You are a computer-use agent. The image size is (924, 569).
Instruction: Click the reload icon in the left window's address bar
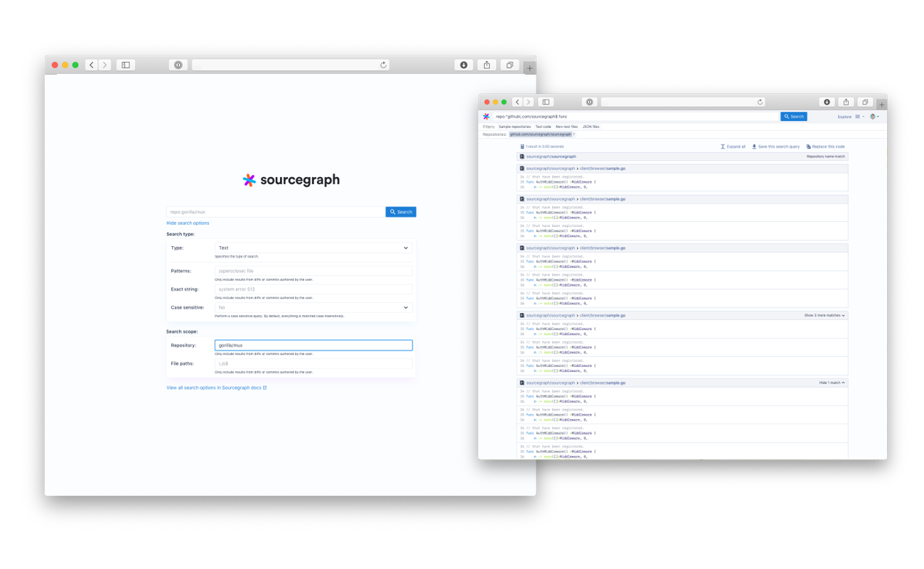(384, 65)
